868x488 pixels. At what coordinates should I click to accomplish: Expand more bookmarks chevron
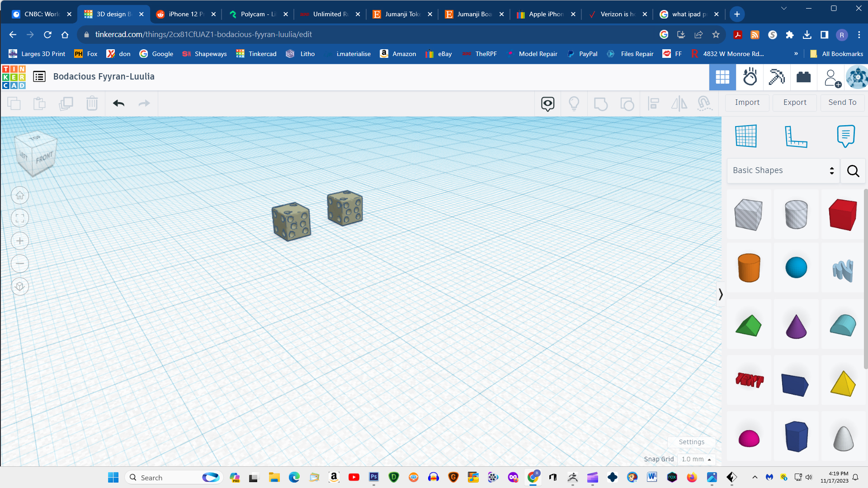796,54
